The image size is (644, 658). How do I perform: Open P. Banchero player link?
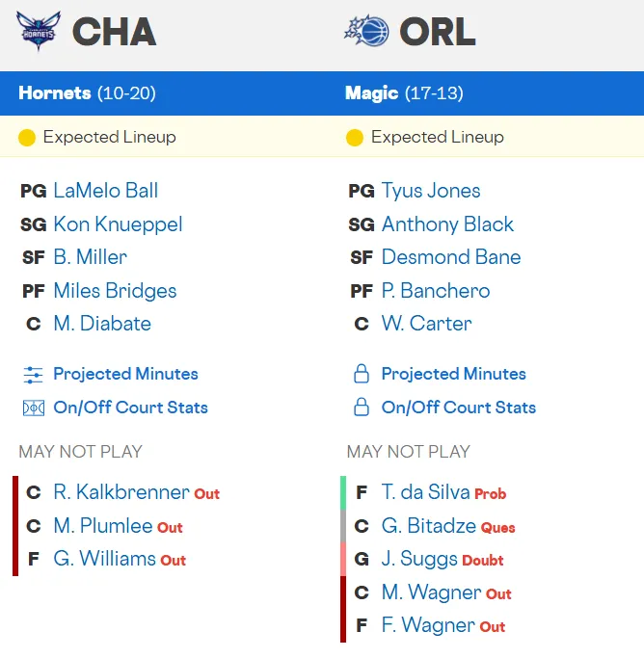tap(436, 291)
